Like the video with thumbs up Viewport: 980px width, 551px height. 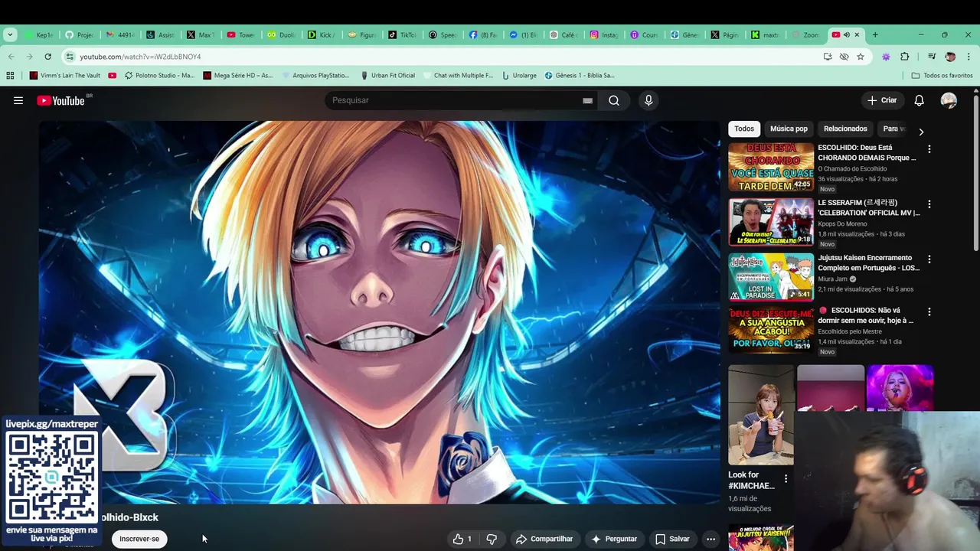tap(462, 539)
